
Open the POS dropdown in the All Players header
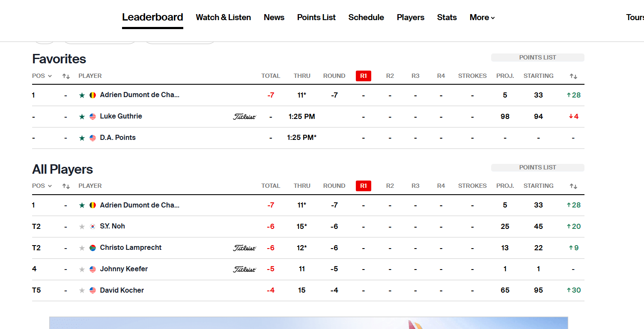tap(42, 186)
